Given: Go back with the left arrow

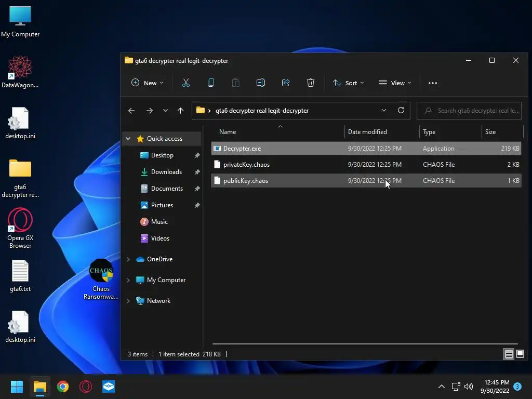Looking at the screenshot, I should point(131,111).
